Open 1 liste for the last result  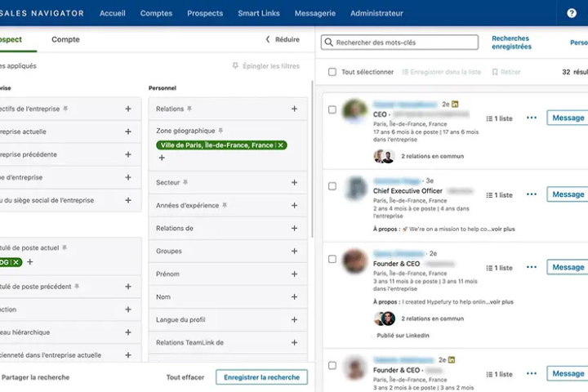[499, 374]
